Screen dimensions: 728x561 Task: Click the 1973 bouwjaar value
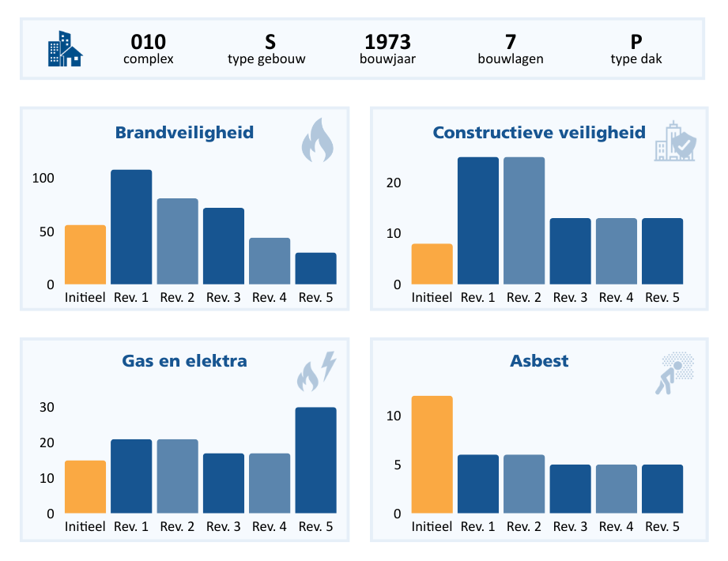[x=387, y=42]
